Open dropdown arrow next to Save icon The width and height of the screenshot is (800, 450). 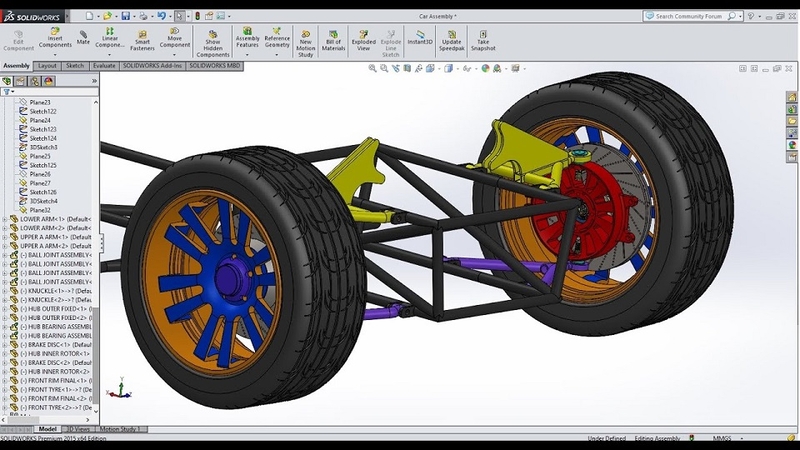coord(134,17)
